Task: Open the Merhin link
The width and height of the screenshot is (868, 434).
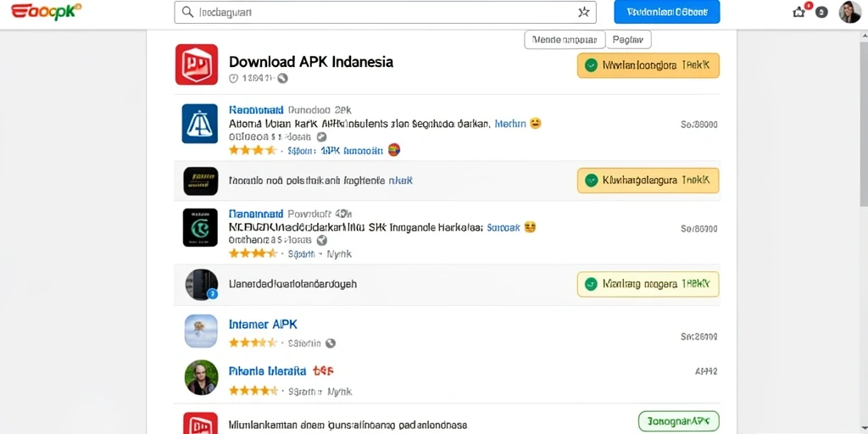Action: click(509, 124)
